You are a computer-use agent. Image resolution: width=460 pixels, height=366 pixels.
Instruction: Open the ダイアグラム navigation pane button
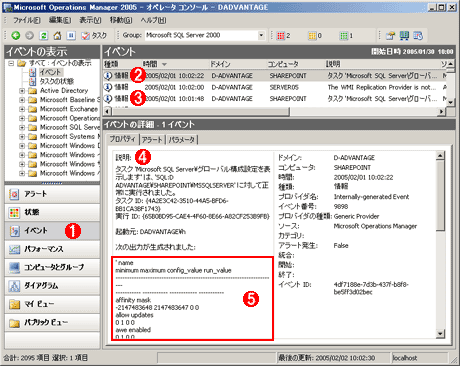[x=52, y=286]
